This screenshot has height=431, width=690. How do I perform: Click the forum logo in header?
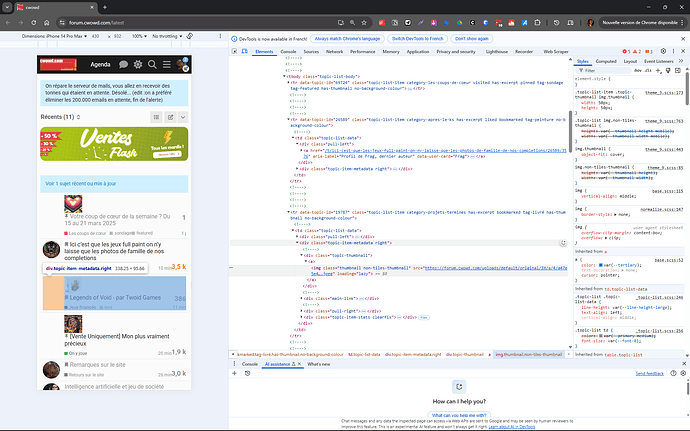point(58,64)
